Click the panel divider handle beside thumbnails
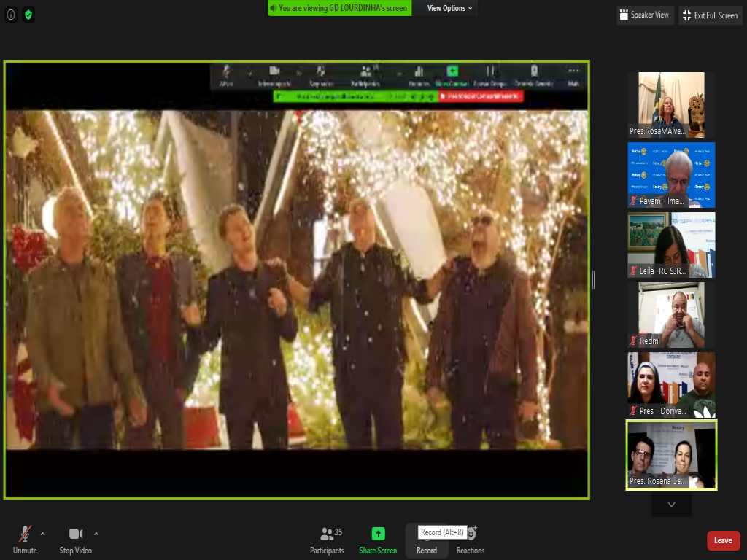The width and height of the screenshot is (747, 560). click(593, 280)
